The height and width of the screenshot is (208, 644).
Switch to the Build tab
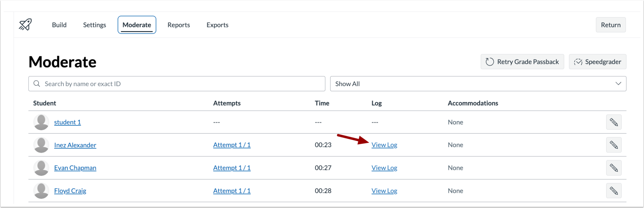pos(59,25)
